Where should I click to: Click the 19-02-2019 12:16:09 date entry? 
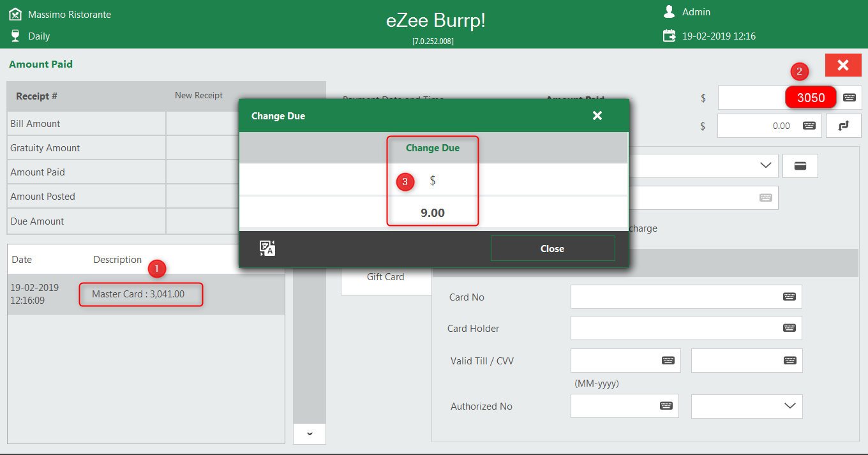point(34,294)
